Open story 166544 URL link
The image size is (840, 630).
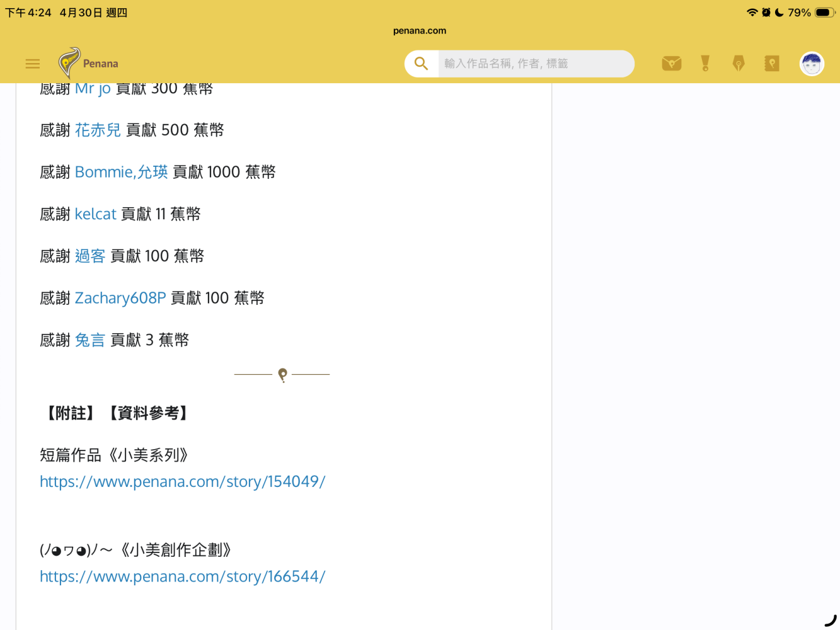(x=183, y=576)
